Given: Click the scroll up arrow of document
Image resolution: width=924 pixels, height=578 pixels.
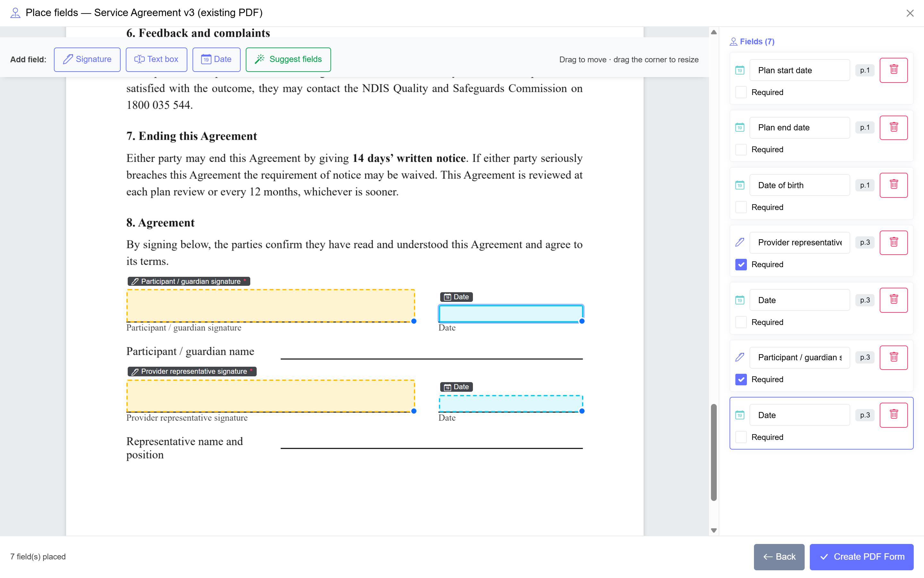Looking at the screenshot, I should (x=714, y=32).
